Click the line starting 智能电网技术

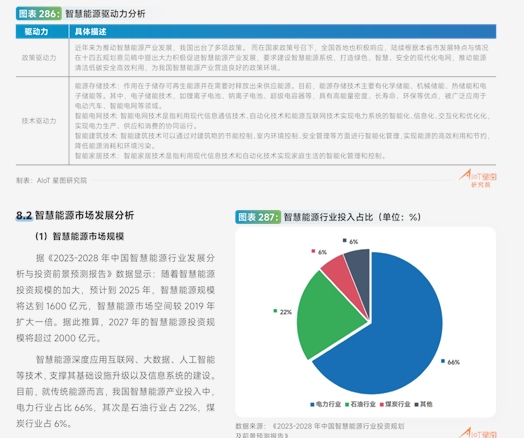282,116
